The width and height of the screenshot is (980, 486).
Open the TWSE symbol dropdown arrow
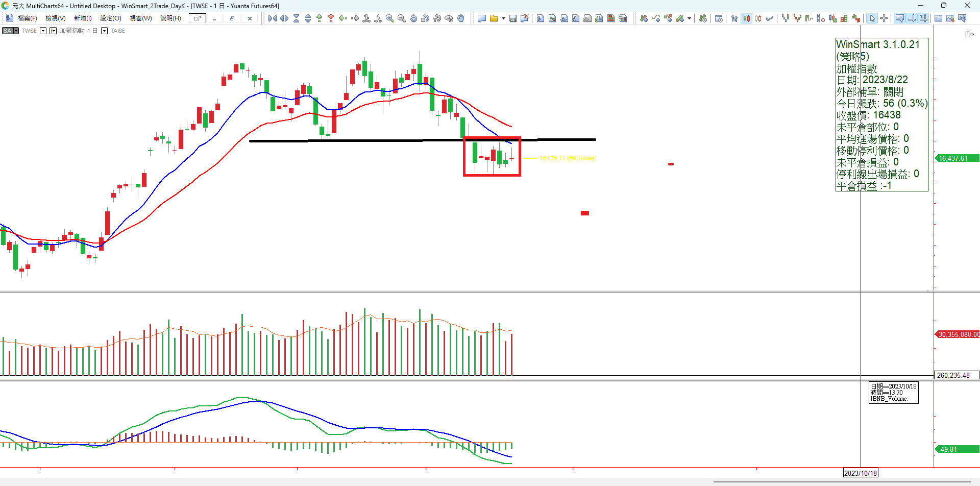coord(43,31)
